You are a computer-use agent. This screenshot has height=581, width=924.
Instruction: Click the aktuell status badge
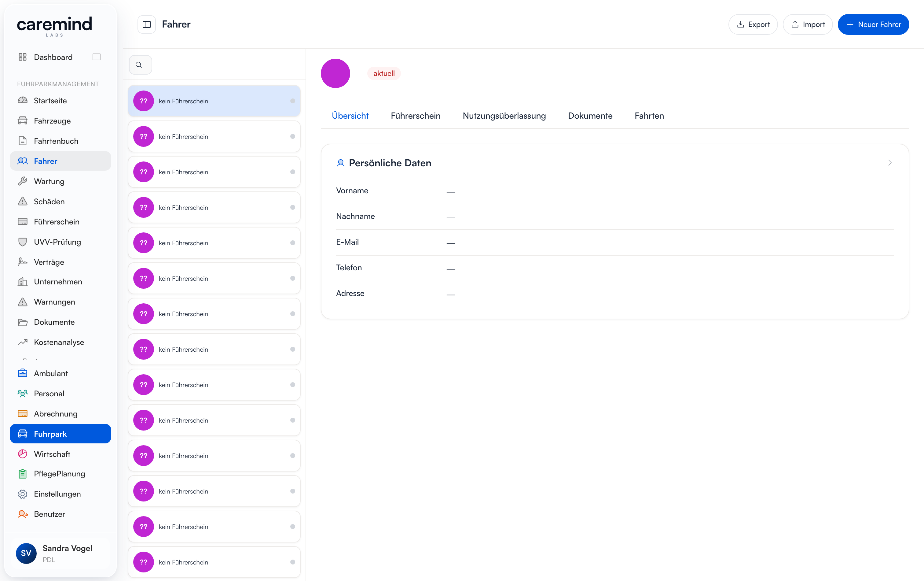[384, 73]
